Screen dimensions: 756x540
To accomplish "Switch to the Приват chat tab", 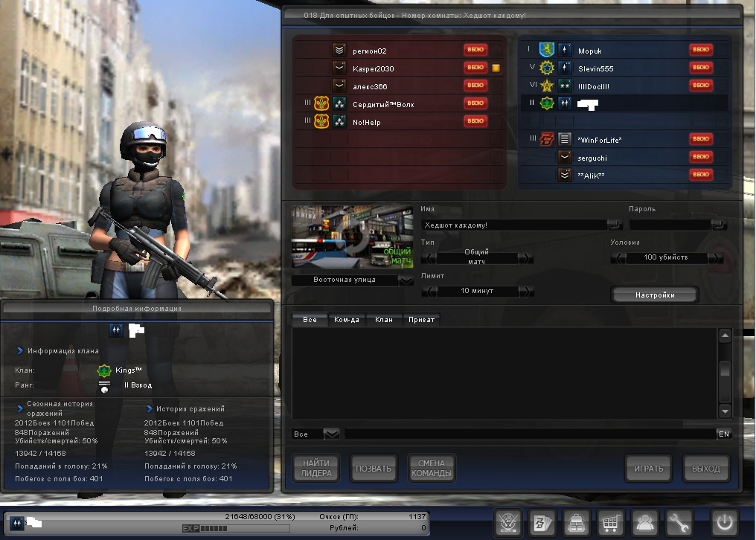I will [421, 320].
